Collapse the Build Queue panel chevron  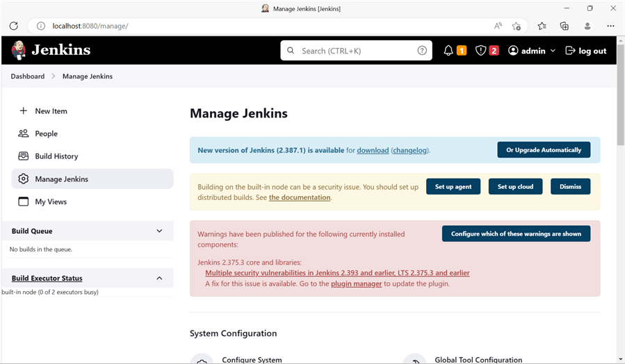[159, 231]
